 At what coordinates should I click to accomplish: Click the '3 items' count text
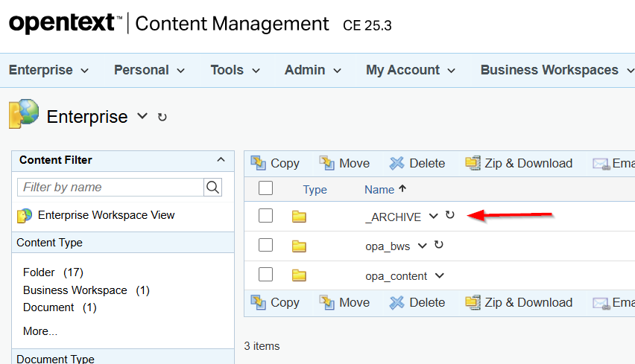262,346
